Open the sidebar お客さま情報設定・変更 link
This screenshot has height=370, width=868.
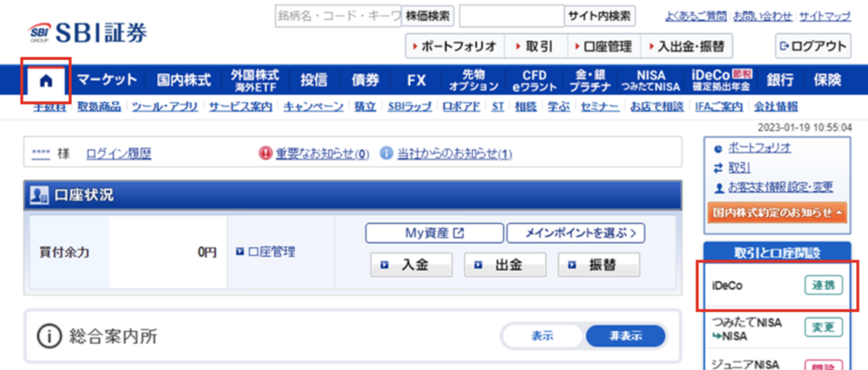pos(780,188)
